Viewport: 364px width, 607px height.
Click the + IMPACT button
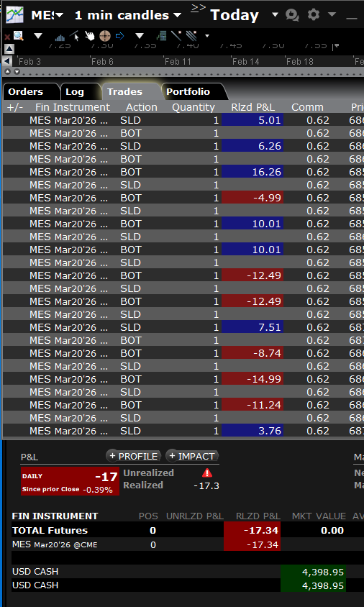tap(192, 456)
